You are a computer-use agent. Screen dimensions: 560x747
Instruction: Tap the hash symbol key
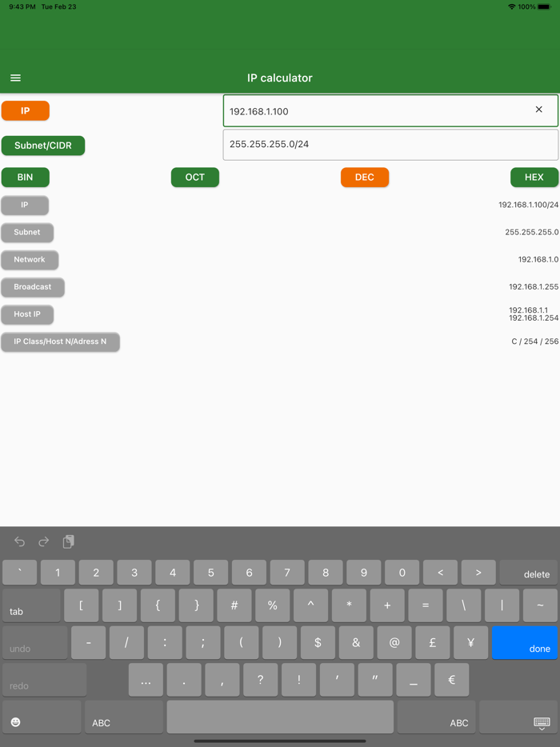tap(234, 605)
